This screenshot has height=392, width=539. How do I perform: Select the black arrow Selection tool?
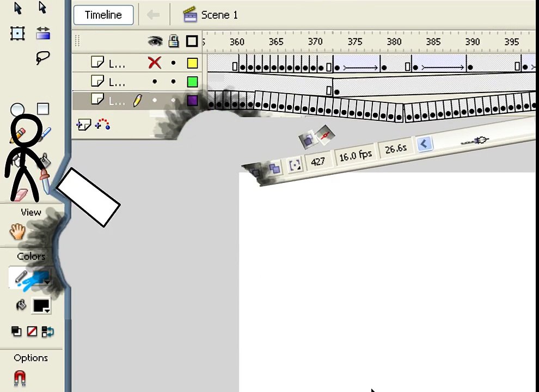click(x=17, y=8)
